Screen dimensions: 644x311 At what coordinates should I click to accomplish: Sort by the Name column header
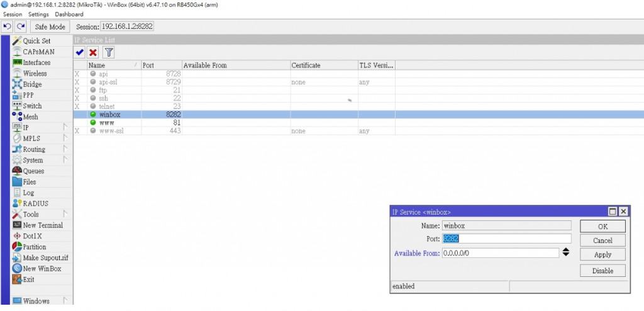(114, 65)
